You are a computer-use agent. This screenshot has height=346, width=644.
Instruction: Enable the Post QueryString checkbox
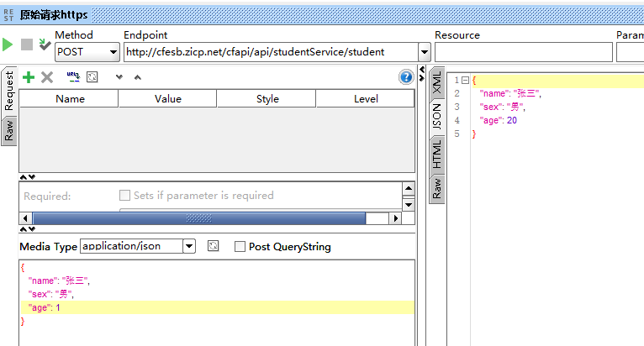(x=240, y=247)
